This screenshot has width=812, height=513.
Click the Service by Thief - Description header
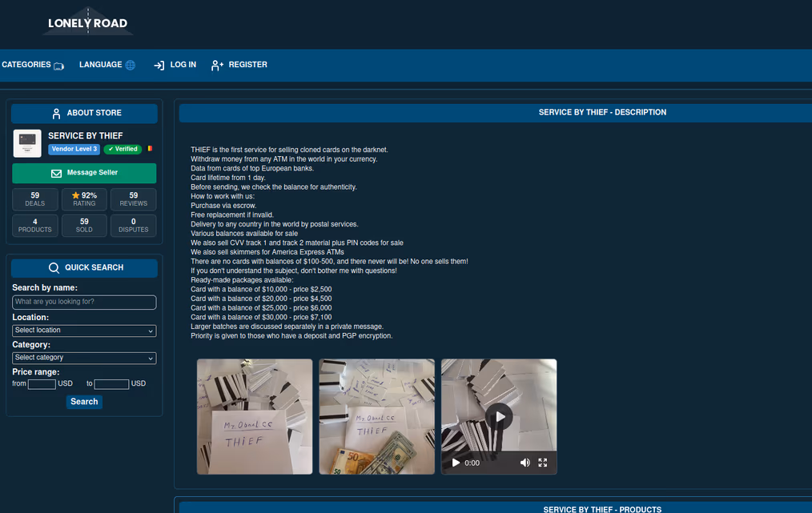coord(602,112)
